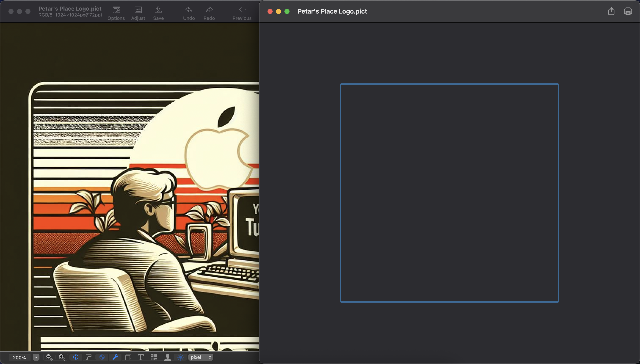Toggle the rulers icon
640x364 pixels.
(88, 357)
